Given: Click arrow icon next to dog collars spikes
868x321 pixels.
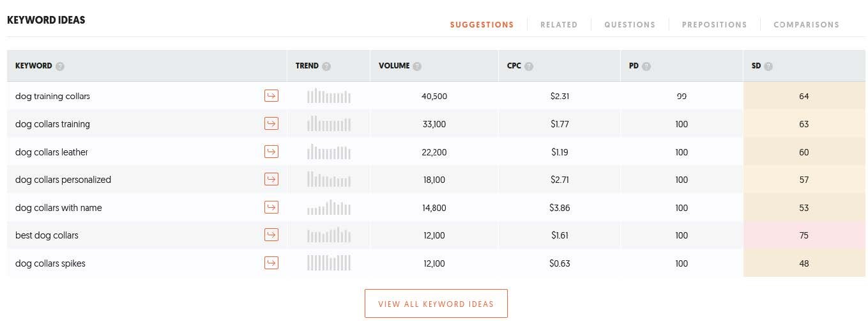Looking at the screenshot, I should coord(271,263).
